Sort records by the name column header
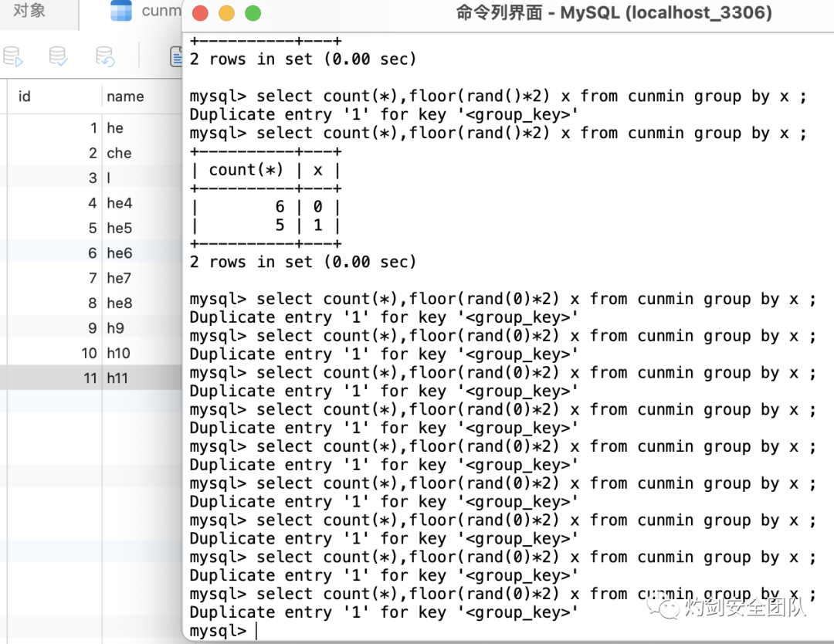Image resolution: width=834 pixels, height=644 pixels. click(x=125, y=97)
